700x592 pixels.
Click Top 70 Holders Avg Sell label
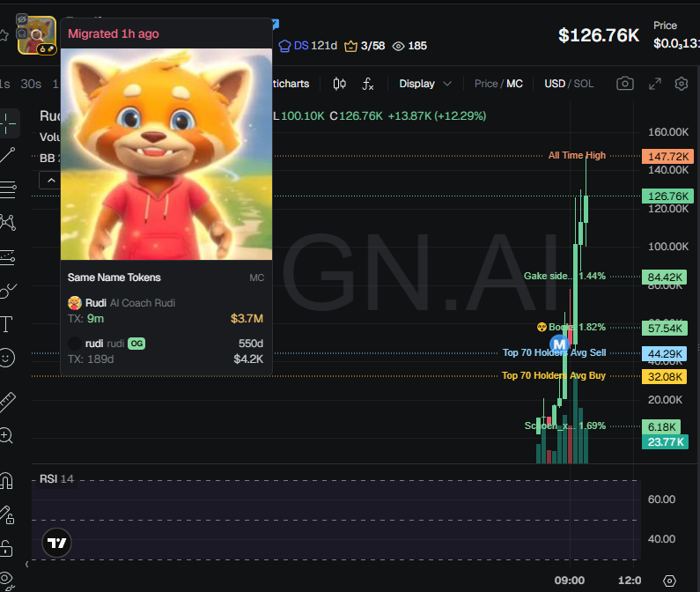(554, 352)
